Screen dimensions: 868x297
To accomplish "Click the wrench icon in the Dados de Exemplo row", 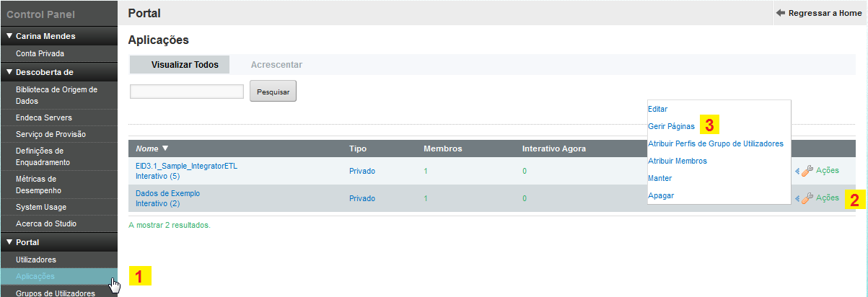I will 807,198.
